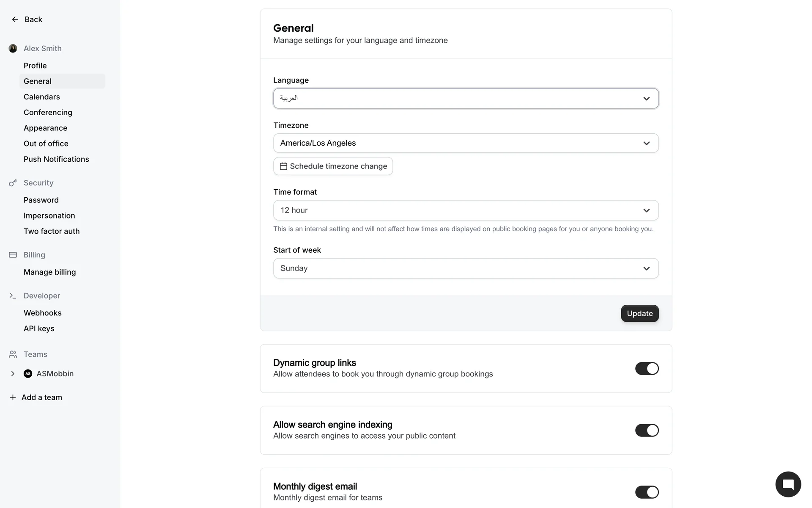The height and width of the screenshot is (508, 812).
Task: Go to Calendars settings
Action: pyautogui.click(x=42, y=97)
